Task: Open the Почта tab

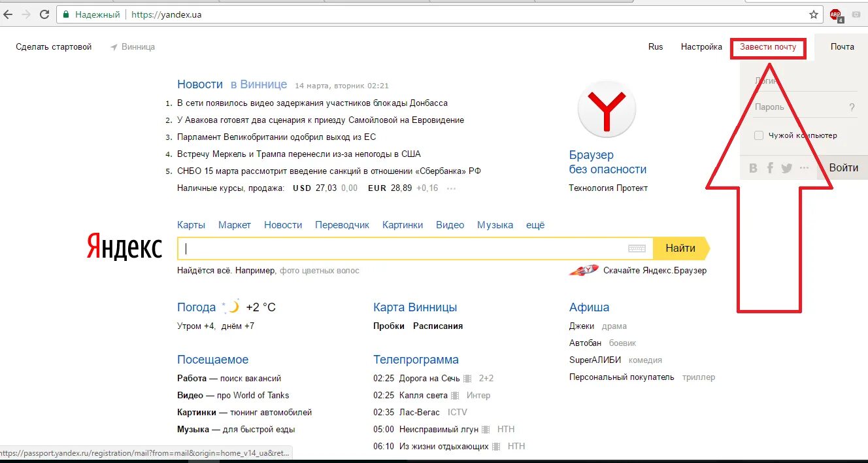Action: tap(843, 47)
